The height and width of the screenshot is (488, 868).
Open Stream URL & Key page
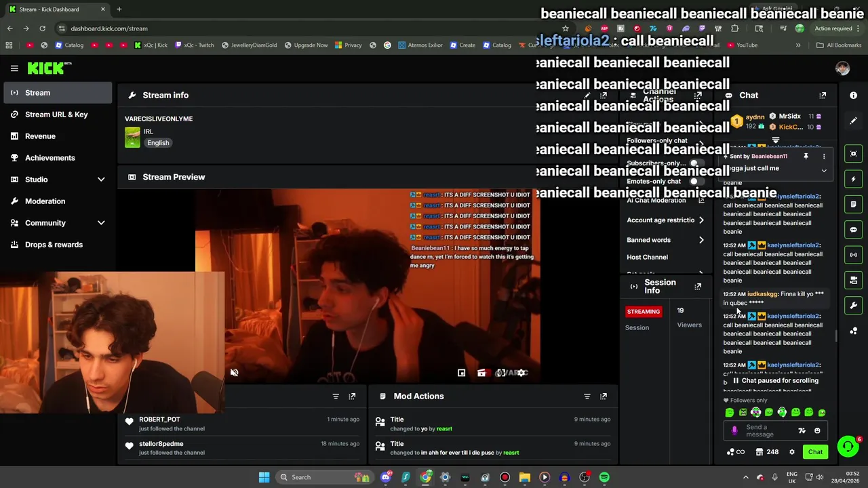[x=58, y=115]
